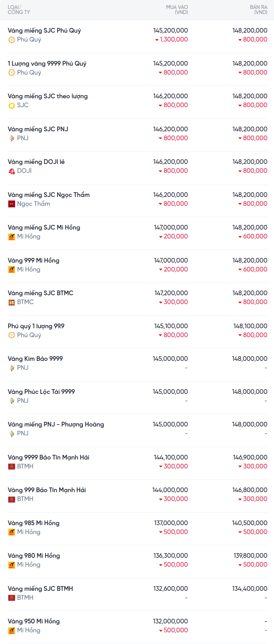274x644 pixels.
Task: Click the BÁN RA (VND) column header
Action: [258, 10]
